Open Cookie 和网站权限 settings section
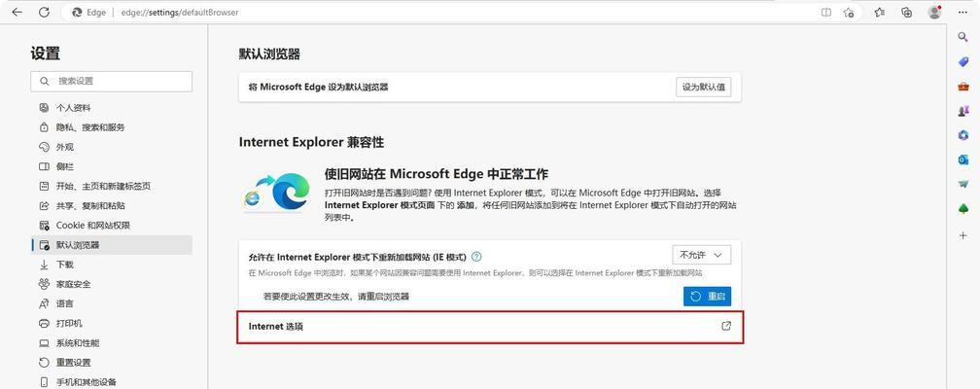 point(112,226)
